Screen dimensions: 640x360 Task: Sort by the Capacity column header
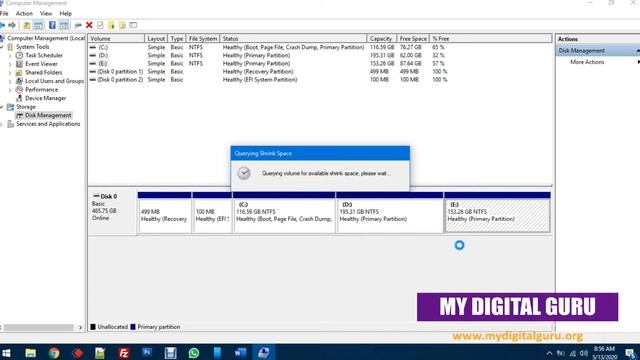tap(381, 38)
